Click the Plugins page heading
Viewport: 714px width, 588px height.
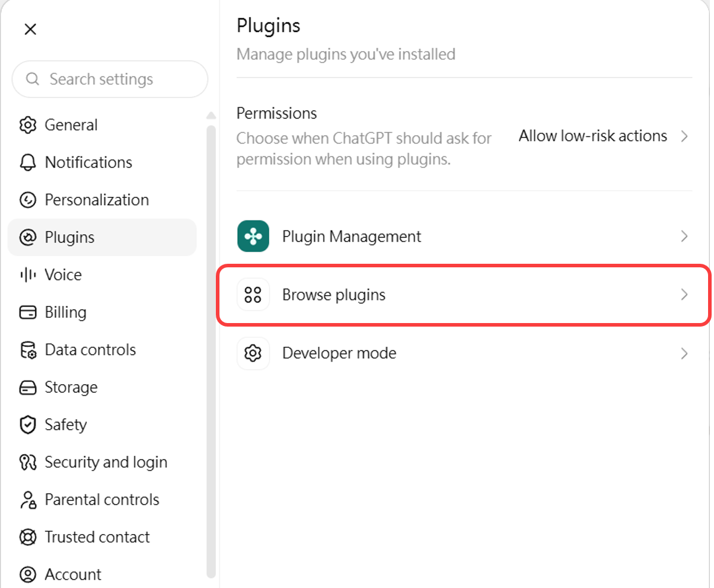point(269,26)
